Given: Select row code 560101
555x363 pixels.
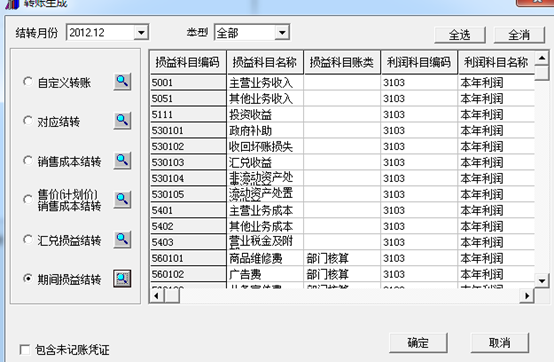Looking at the screenshot, I should (x=188, y=258).
